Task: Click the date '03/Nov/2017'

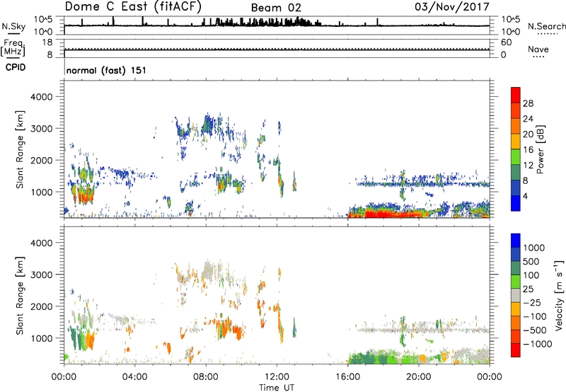Action: tap(452, 6)
